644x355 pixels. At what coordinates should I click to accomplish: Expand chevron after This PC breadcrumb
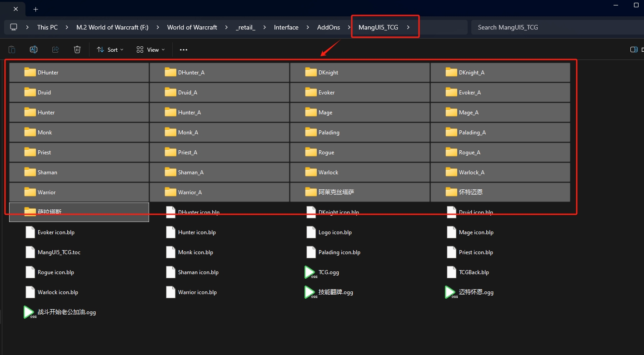tap(66, 27)
